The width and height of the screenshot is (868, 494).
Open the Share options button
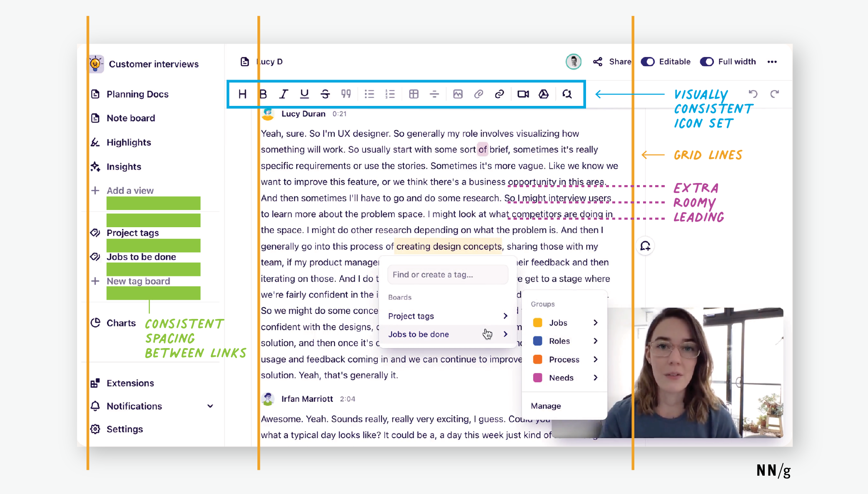click(612, 61)
